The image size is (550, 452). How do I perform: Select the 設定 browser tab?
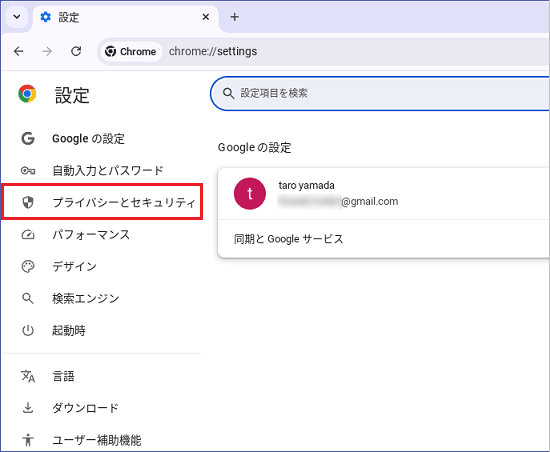pyautogui.click(x=126, y=17)
